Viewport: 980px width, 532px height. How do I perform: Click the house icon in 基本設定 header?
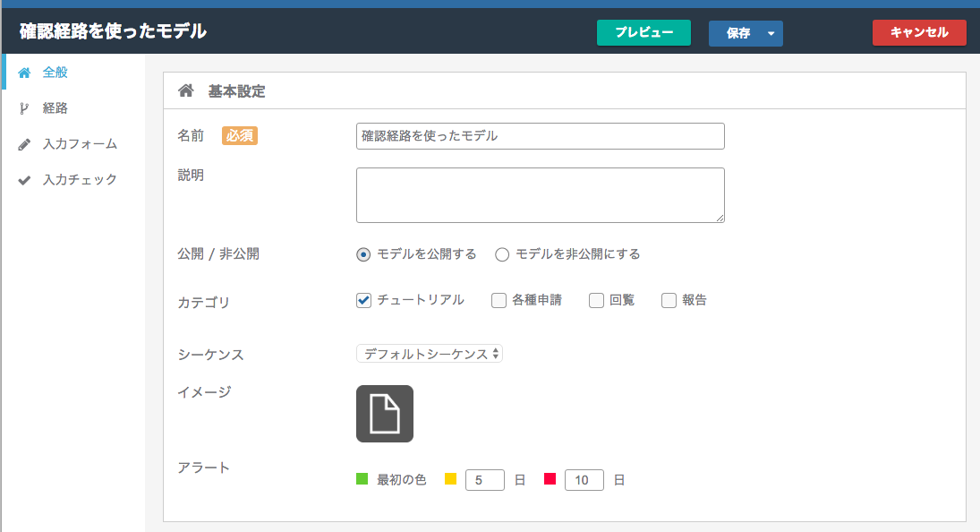[x=185, y=90]
